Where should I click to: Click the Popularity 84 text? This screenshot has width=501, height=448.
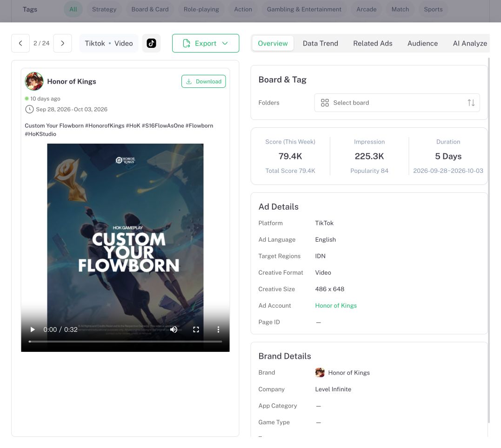click(x=369, y=171)
